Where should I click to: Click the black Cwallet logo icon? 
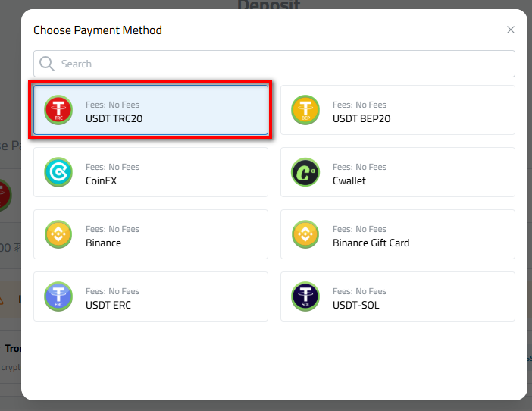coord(305,173)
